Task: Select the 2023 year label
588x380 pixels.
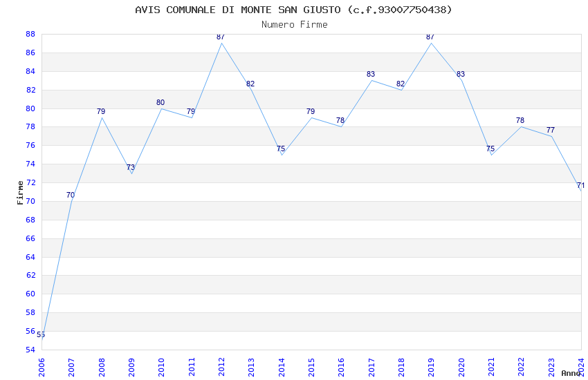Action: [551, 368]
